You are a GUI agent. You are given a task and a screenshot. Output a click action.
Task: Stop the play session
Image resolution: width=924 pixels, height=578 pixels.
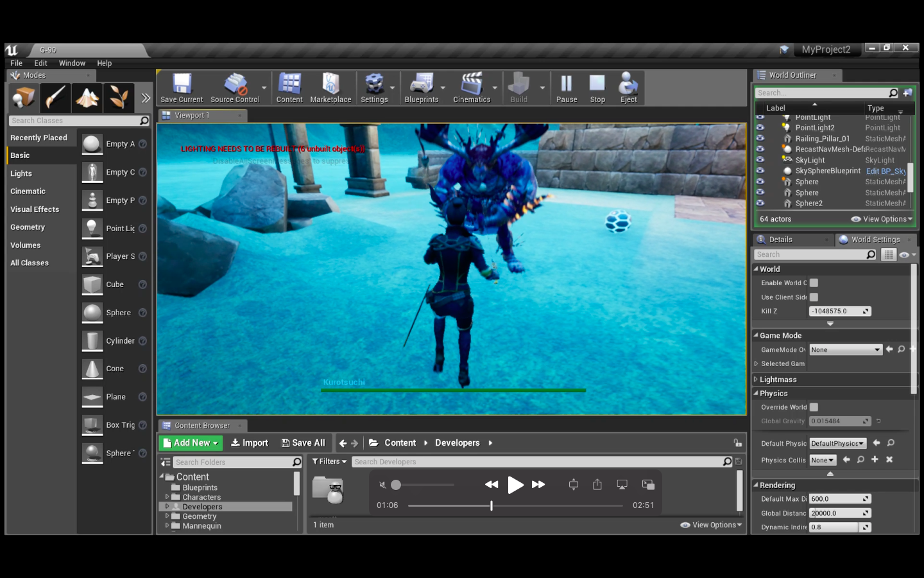coord(597,87)
